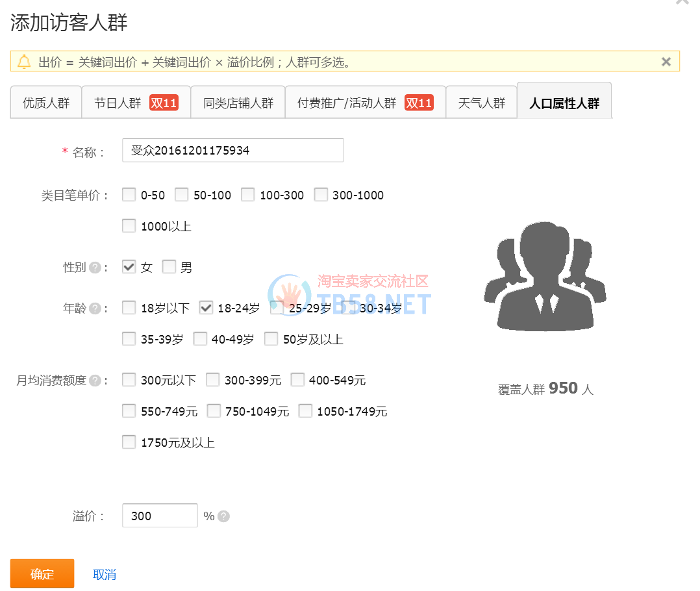The width and height of the screenshot is (700, 591).
Task: Check the 男 gender checkbox
Action: (x=169, y=267)
